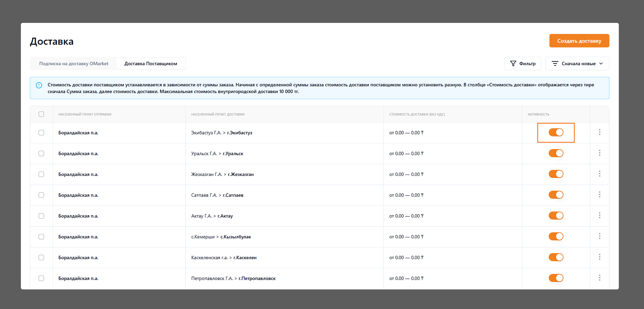Open three-dot menu for Каскелен row
644x309 pixels.
click(600, 257)
